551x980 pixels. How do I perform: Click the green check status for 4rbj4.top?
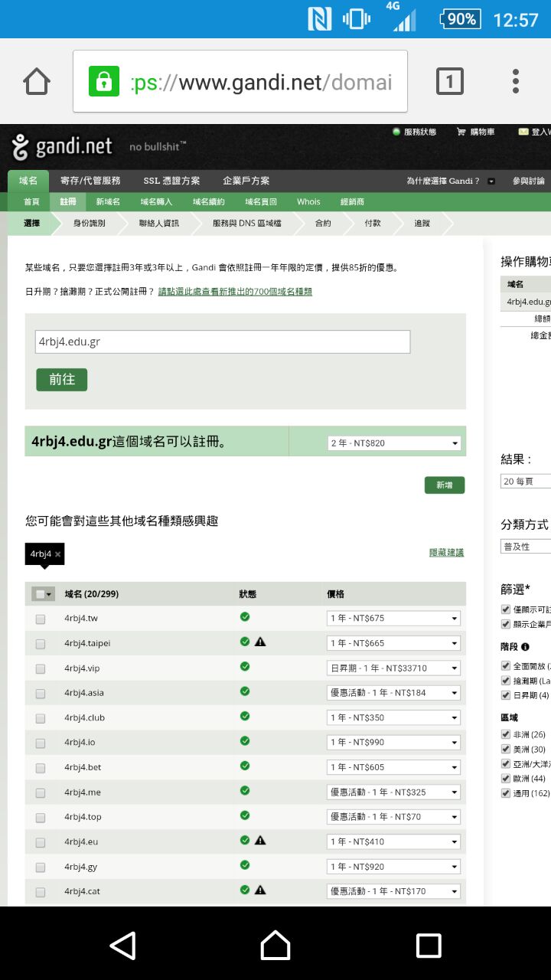[x=245, y=815]
